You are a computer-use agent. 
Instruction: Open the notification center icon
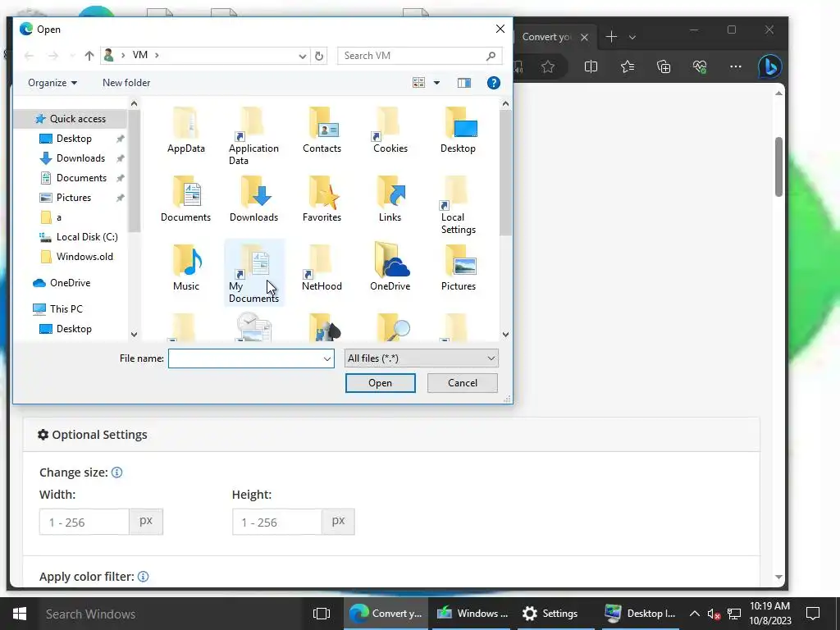tap(813, 614)
